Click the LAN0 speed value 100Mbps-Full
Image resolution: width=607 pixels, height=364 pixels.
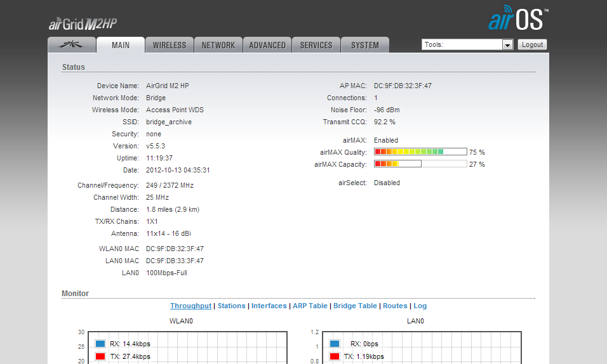click(166, 273)
